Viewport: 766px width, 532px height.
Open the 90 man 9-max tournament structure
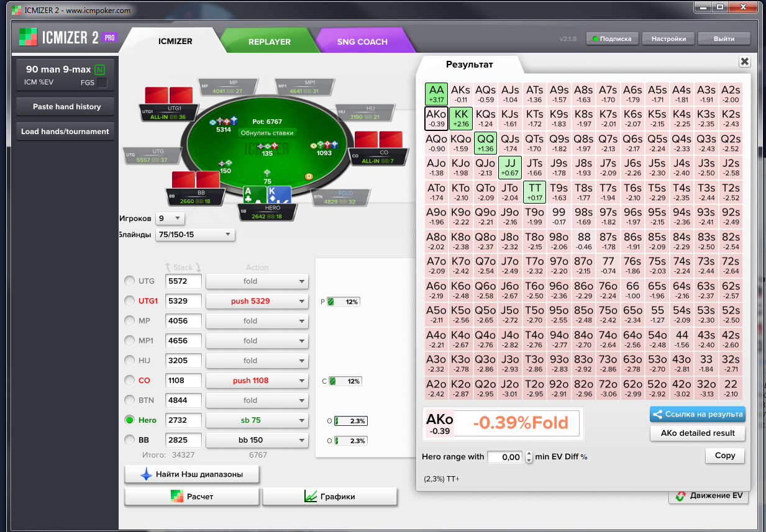click(x=66, y=76)
